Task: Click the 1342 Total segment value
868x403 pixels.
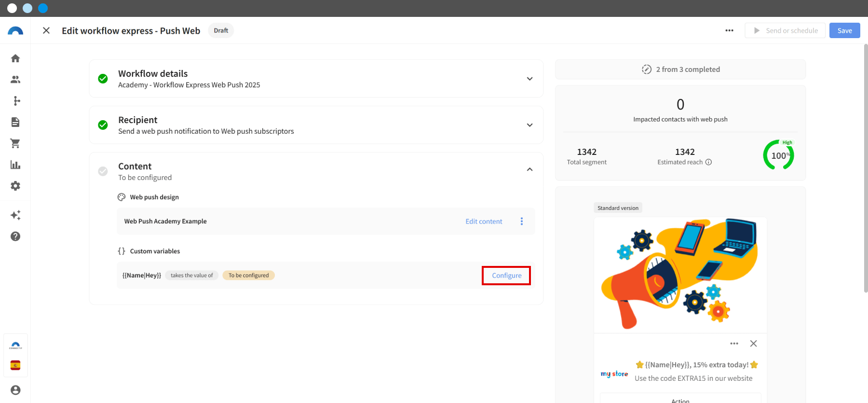Action: (x=587, y=152)
